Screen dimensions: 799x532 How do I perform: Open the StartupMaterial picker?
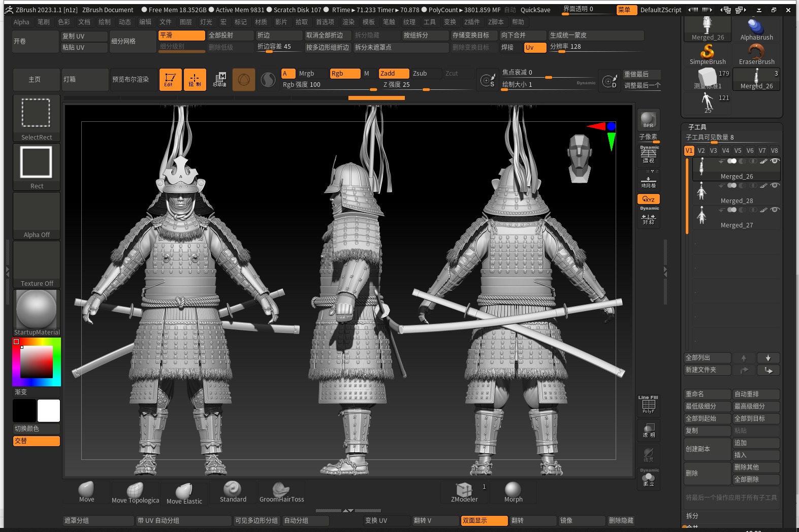point(37,313)
